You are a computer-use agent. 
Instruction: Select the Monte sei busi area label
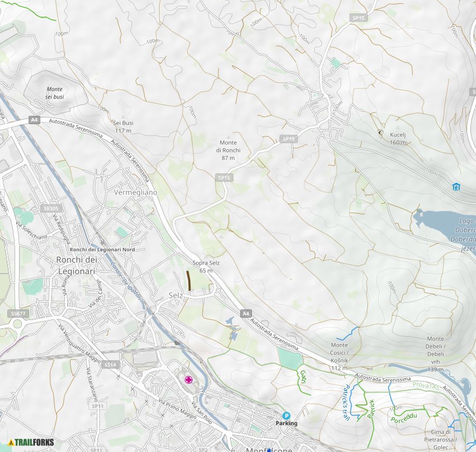[55, 92]
